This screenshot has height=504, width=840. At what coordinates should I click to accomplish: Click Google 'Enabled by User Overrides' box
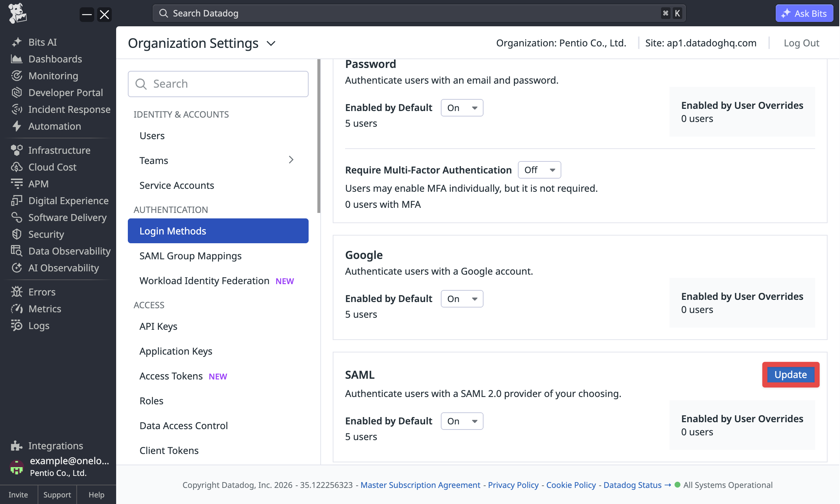(x=742, y=303)
